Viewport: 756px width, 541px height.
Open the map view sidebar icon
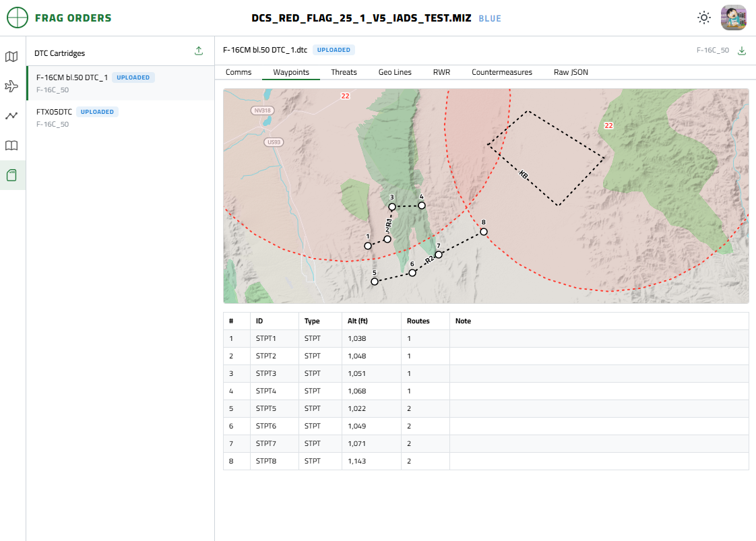pos(11,57)
